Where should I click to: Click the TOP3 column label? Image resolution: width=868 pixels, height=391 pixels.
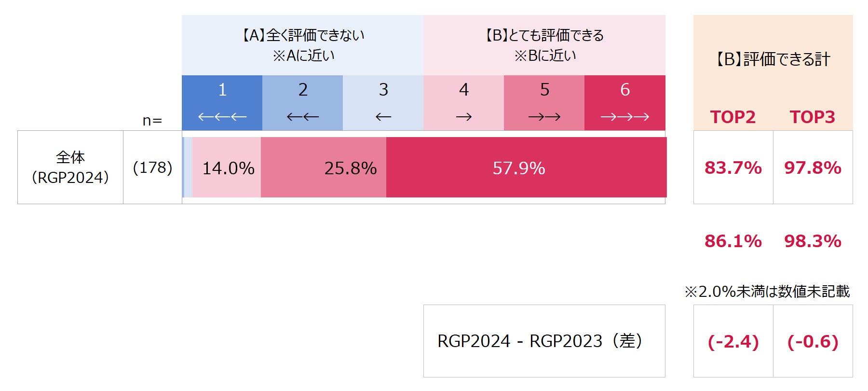point(812,117)
